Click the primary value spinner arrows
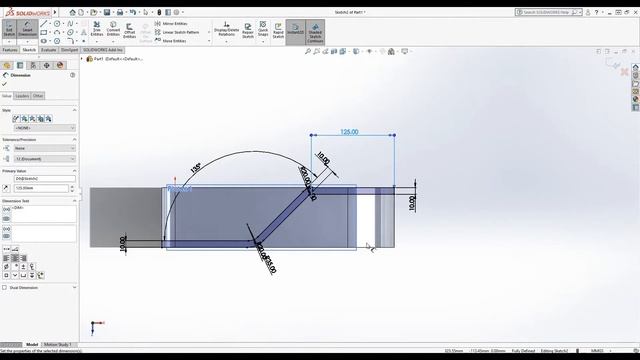Image resolution: width=640 pixels, height=360 pixels. 72,189
